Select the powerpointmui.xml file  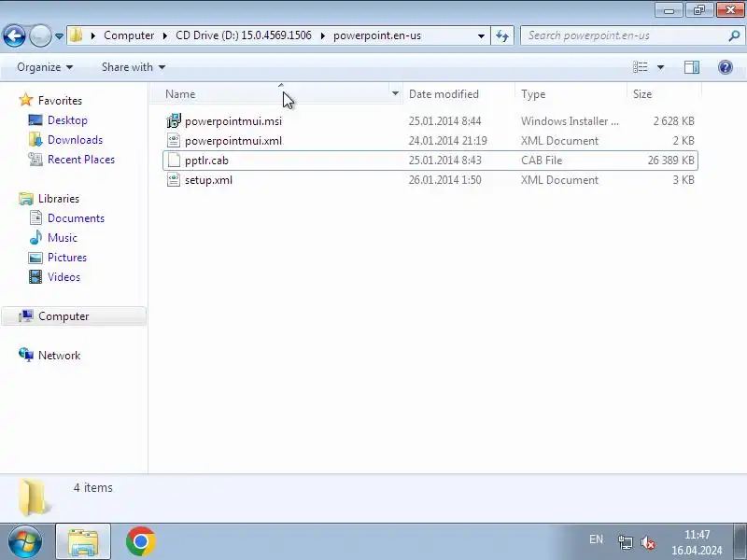click(430, 141)
